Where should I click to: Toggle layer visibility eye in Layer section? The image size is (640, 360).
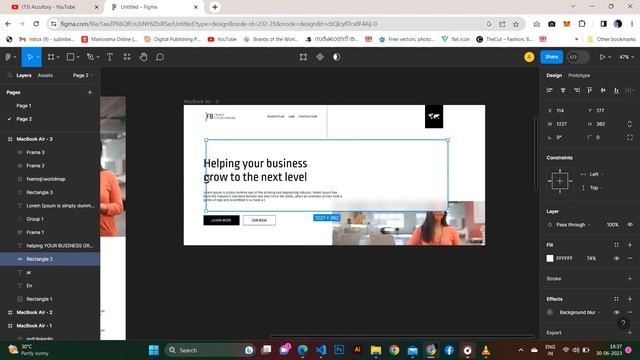(x=630, y=224)
